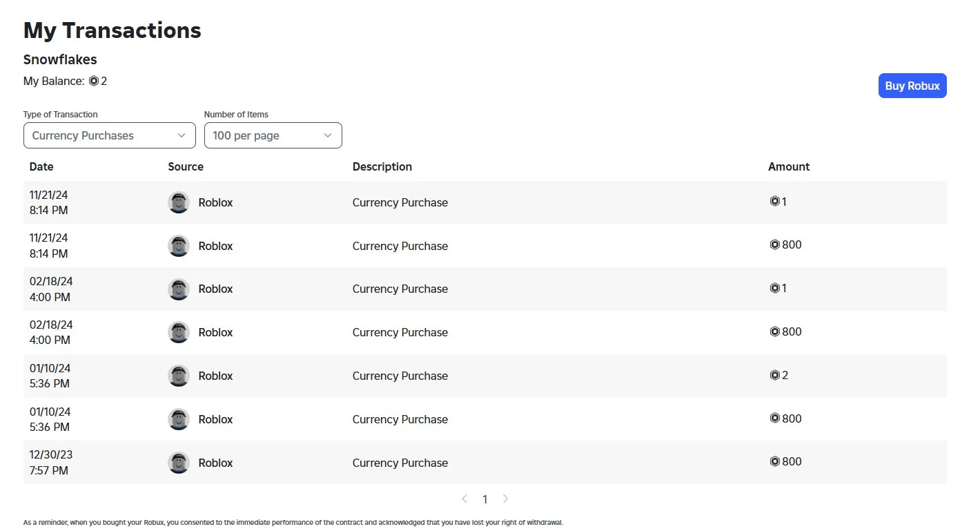
Task: Open the Number of Items dropdown
Action: click(x=273, y=135)
